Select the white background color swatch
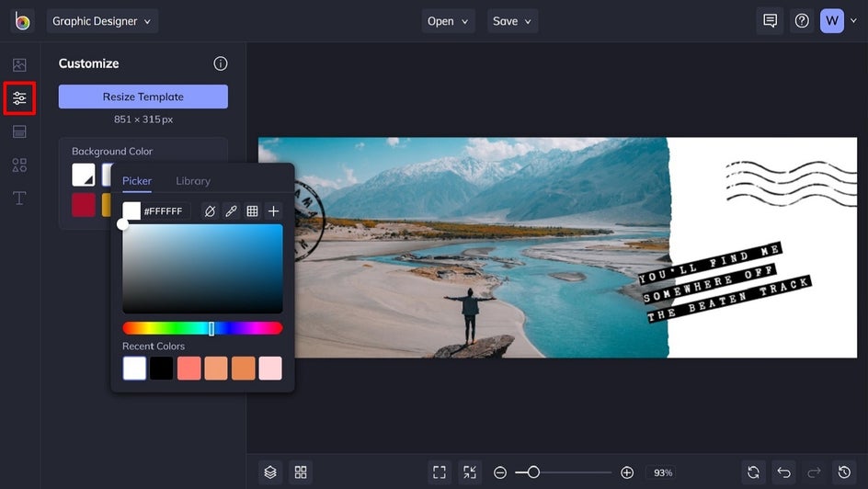This screenshot has width=868, height=489. coord(84,175)
